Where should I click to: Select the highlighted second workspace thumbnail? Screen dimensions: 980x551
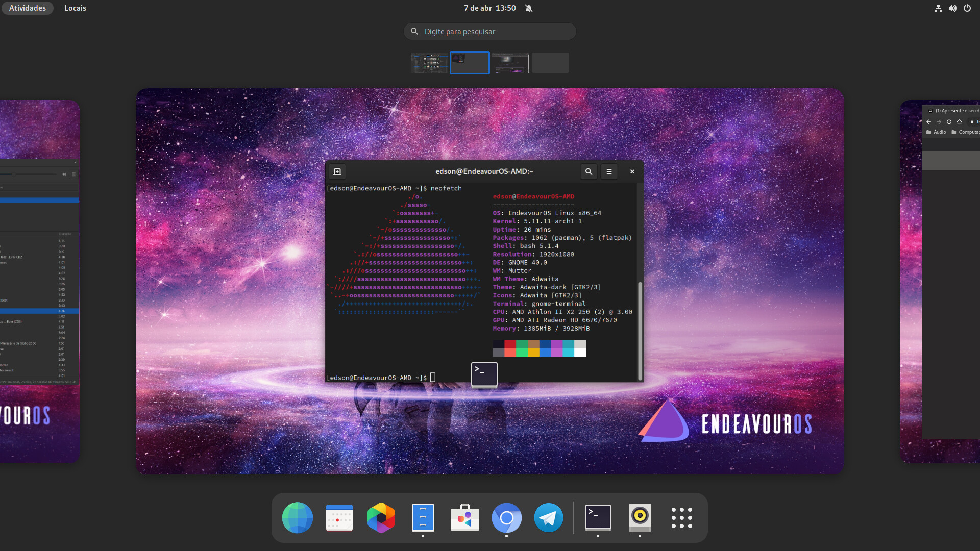470,63
